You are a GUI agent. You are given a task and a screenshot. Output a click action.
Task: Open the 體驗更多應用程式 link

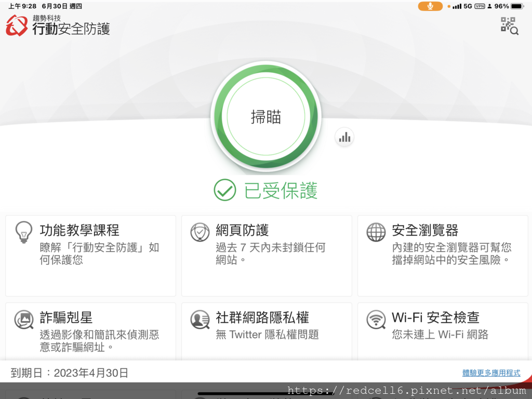coord(491,373)
